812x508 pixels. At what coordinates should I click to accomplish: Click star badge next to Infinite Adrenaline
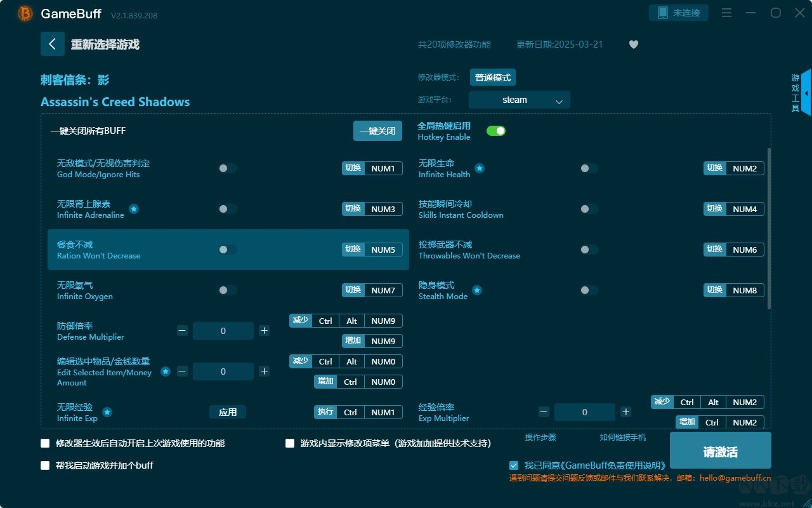134,209
